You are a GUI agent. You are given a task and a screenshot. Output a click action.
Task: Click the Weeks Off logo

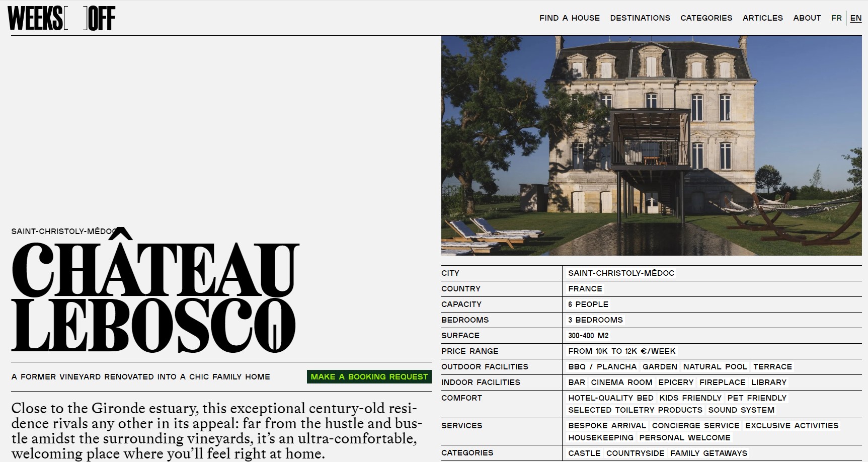[x=61, y=19]
